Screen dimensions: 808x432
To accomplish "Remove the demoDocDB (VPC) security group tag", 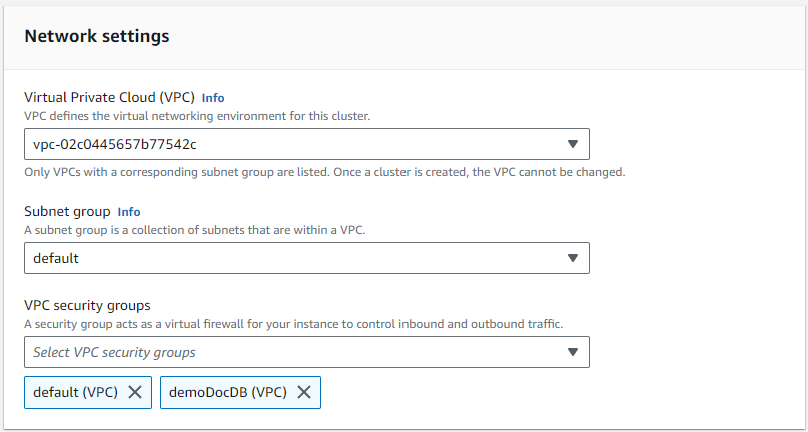I will [304, 392].
